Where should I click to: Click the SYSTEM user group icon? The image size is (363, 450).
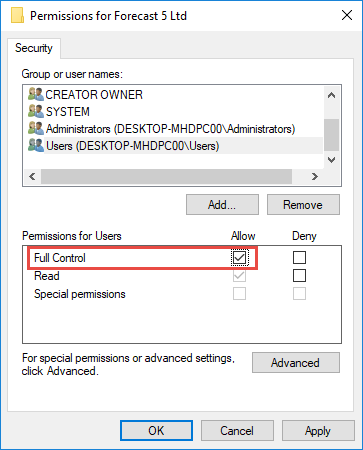[36, 111]
